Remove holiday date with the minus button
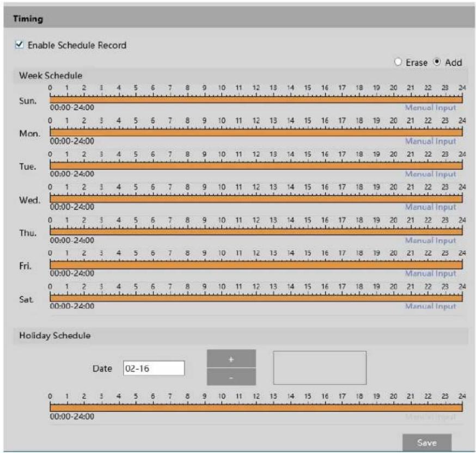The image size is (476, 453). click(231, 377)
